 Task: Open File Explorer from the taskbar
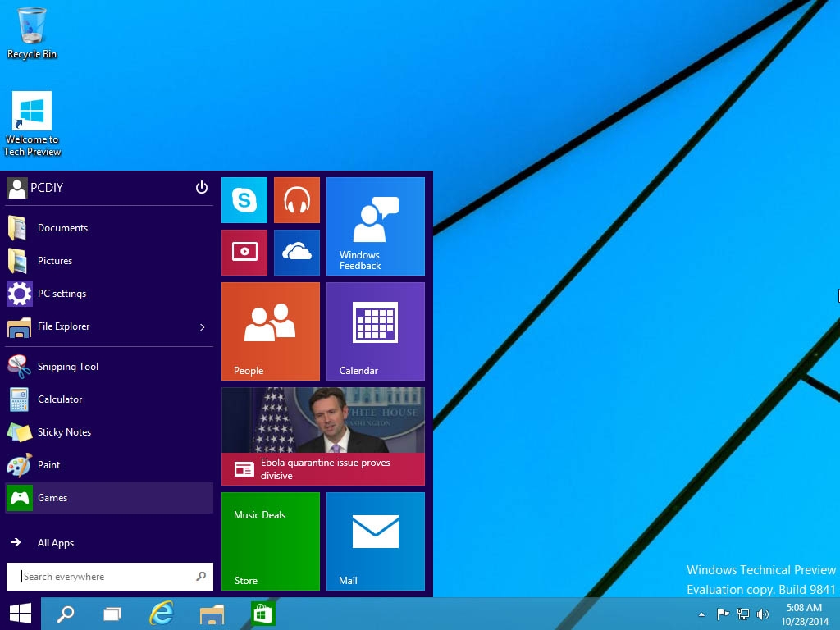(x=212, y=614)
